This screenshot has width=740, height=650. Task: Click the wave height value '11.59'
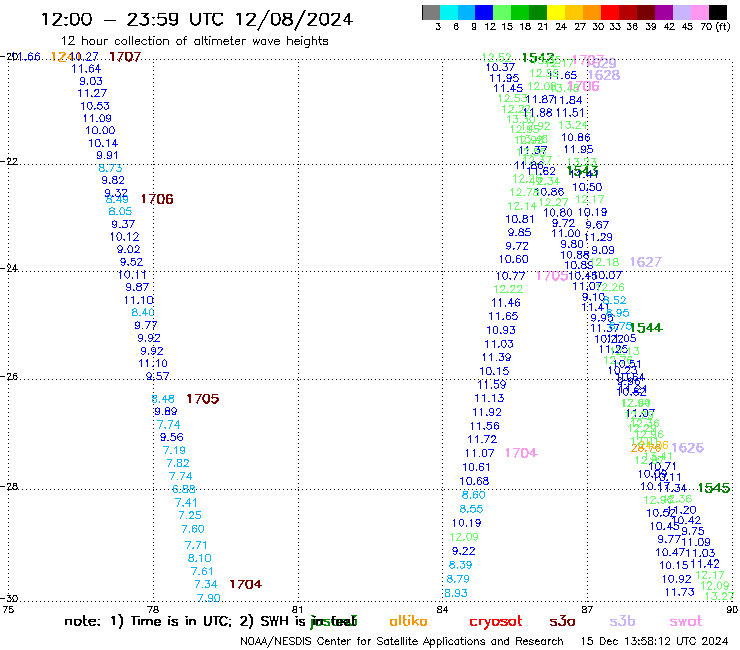[x=492, y=385]
